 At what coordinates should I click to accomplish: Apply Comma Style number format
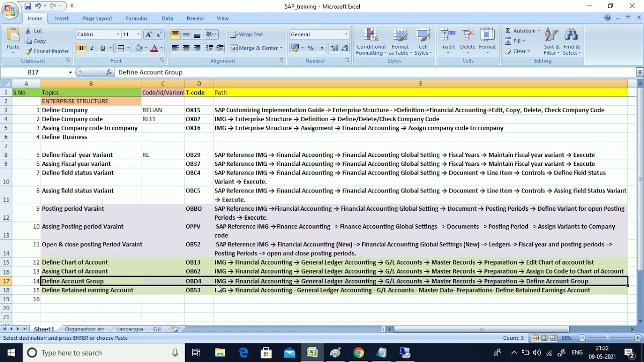322,48
